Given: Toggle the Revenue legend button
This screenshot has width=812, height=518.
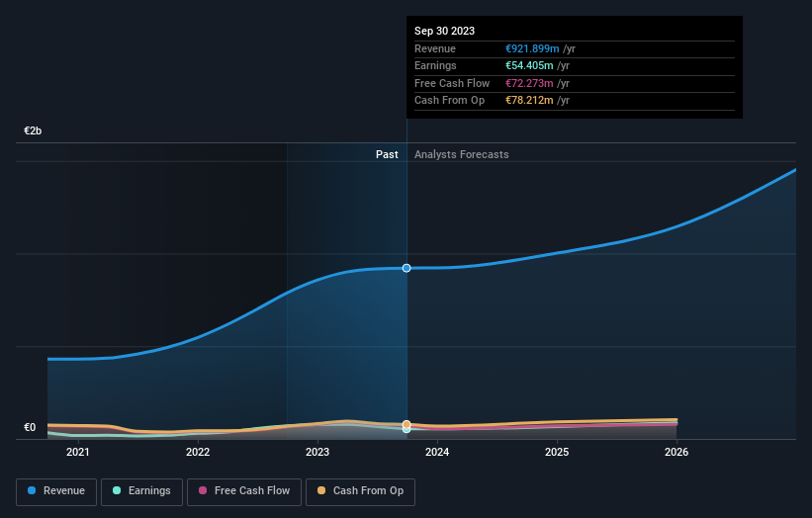Looking at the screenshot, I should pyautogui.click(x=56, y=491).
